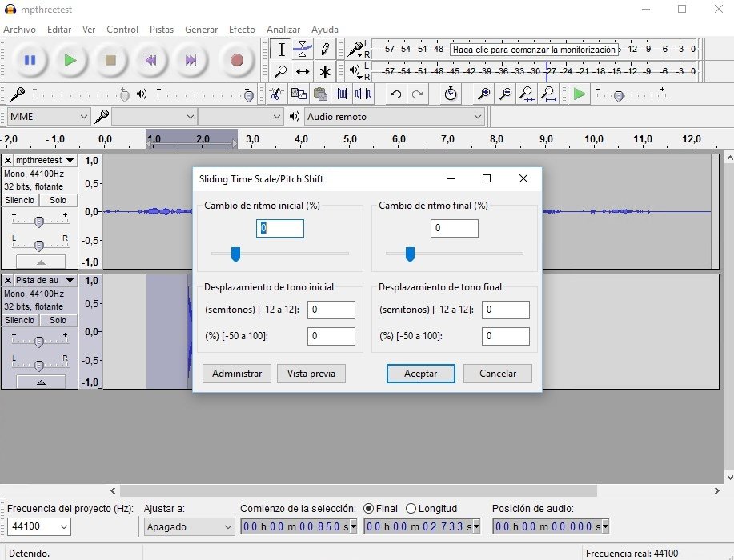Toggle Solo on Pista de au track
The image size is (734, 560).
click(x=58, y=321)
